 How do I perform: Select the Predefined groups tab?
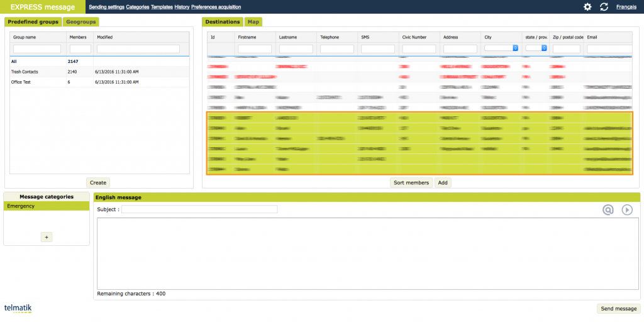click(33, 22)
